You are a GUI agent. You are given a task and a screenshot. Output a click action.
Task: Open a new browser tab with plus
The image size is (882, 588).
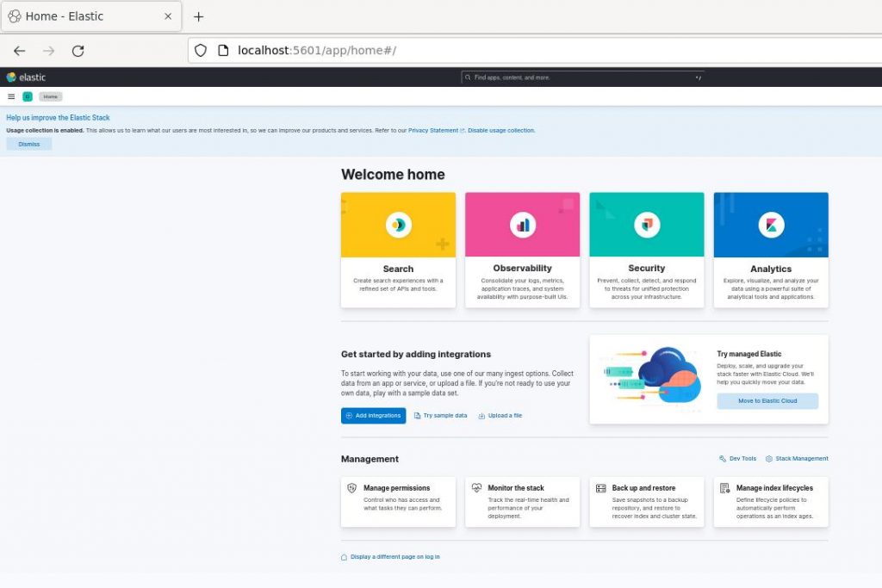click(x=199, y=17)
